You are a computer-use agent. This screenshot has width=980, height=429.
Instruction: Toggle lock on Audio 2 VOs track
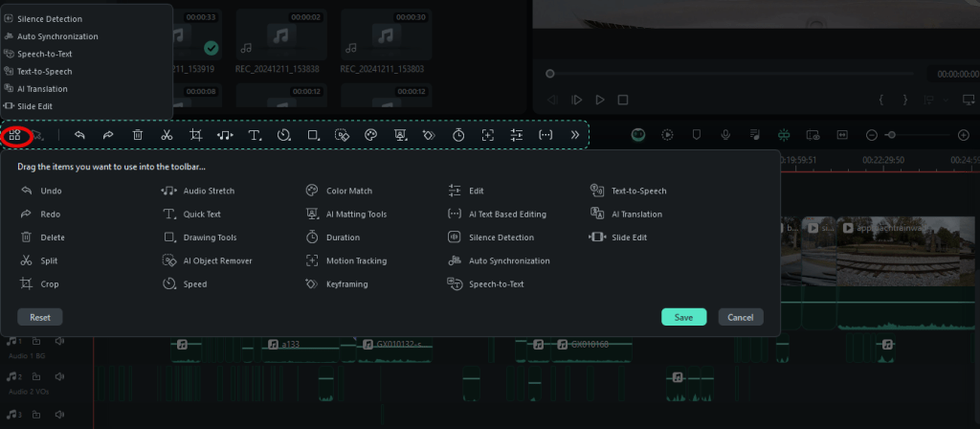point(36,377)
